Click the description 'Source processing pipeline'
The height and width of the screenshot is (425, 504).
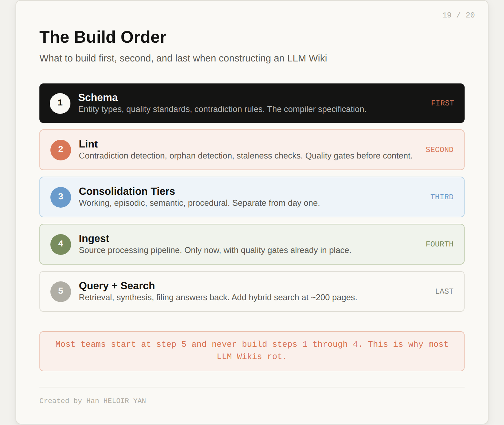pos(215,250)
